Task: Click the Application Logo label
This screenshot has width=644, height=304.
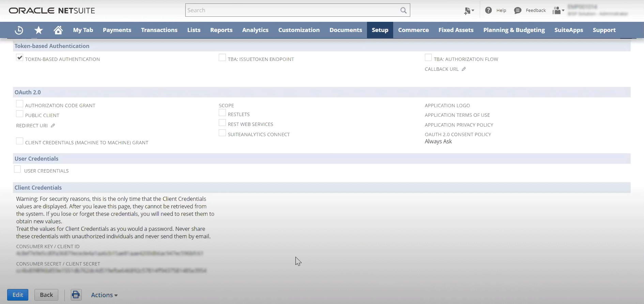Action: tap(447, 106)
